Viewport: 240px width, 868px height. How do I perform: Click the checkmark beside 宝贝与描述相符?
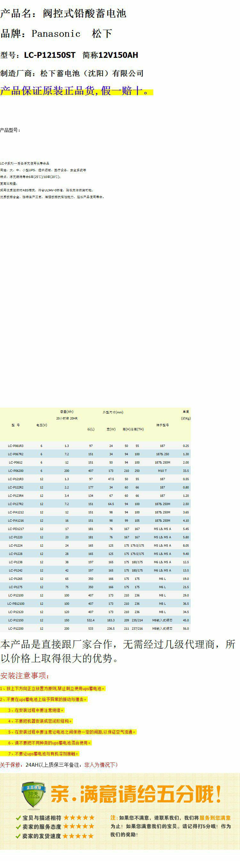pyautogui.click(x=18, y=818)
